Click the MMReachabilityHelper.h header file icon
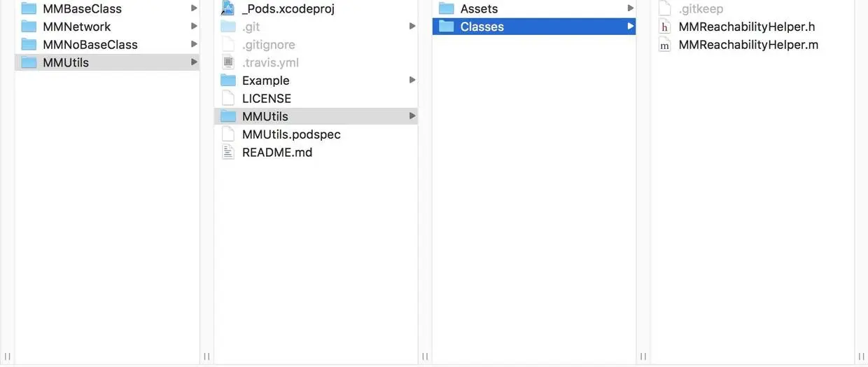The width and height of the screenshot is (868, 367). click(x=665, y=27)
